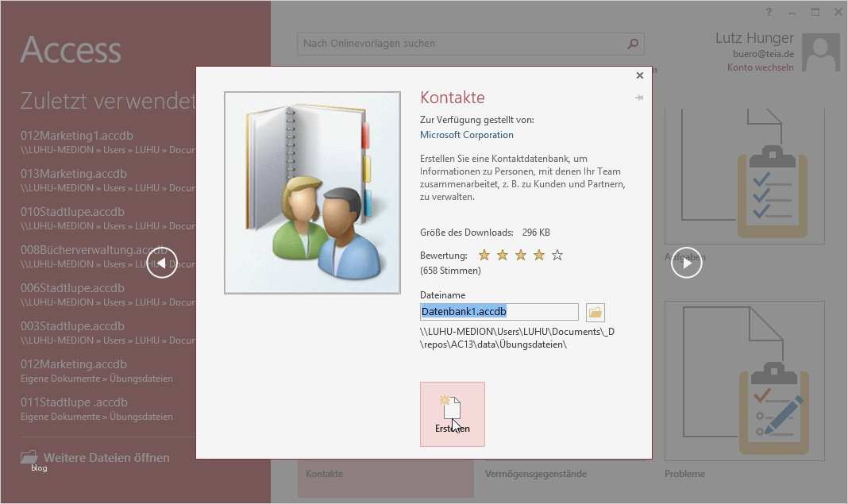This screenshot has width=848, height=504.
Task: Click the save path text under filename
Action: point(517,338)
